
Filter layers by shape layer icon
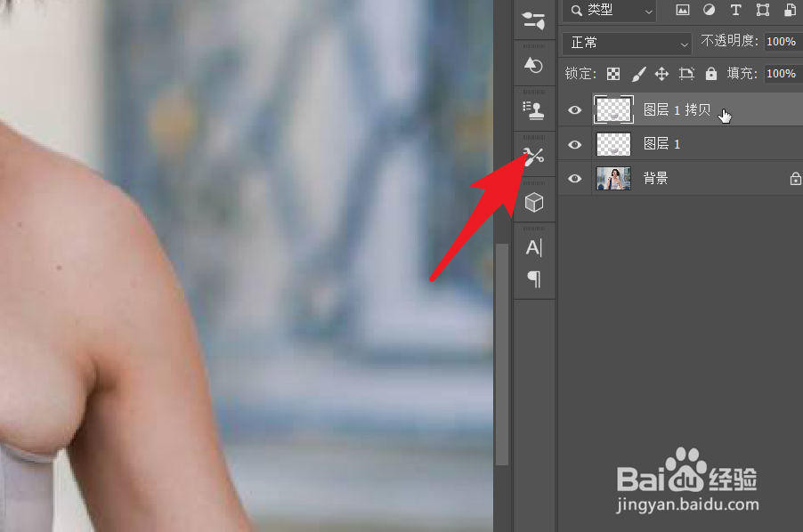tap(763, 11)
